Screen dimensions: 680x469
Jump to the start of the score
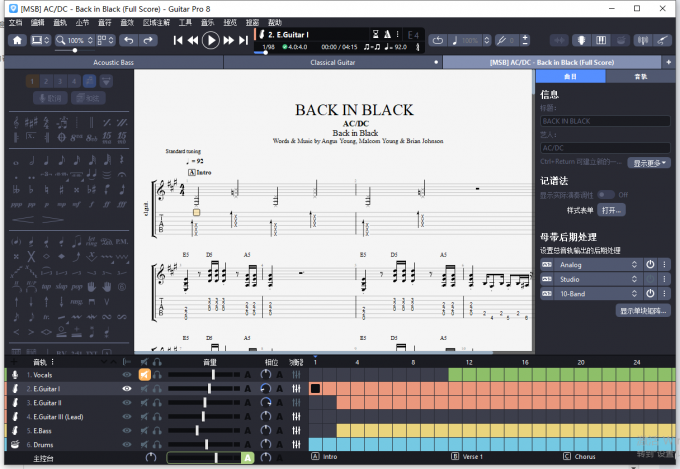click(x=178, y=40)
